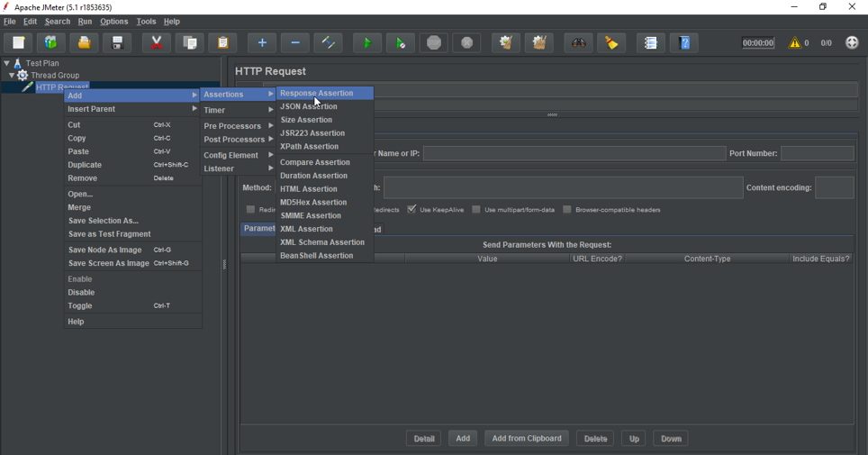Open the Run menu in menu bar
Screen dimensions: 868x455
(85, 22)
